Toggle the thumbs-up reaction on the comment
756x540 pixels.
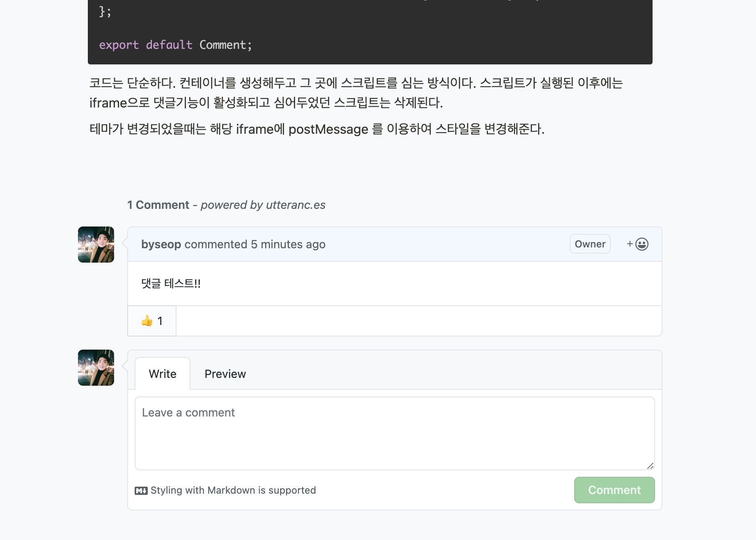point(151,320)
